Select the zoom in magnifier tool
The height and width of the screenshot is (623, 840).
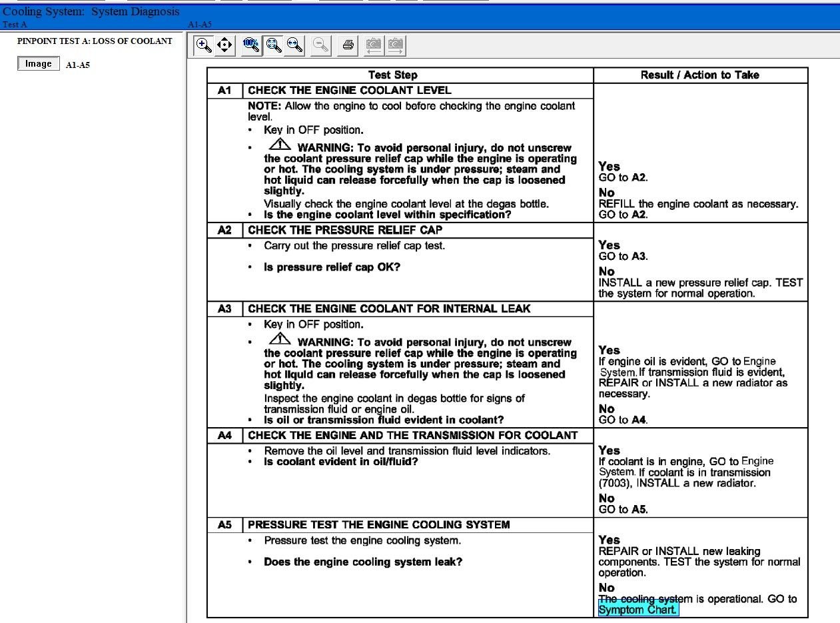click(204, 45)
